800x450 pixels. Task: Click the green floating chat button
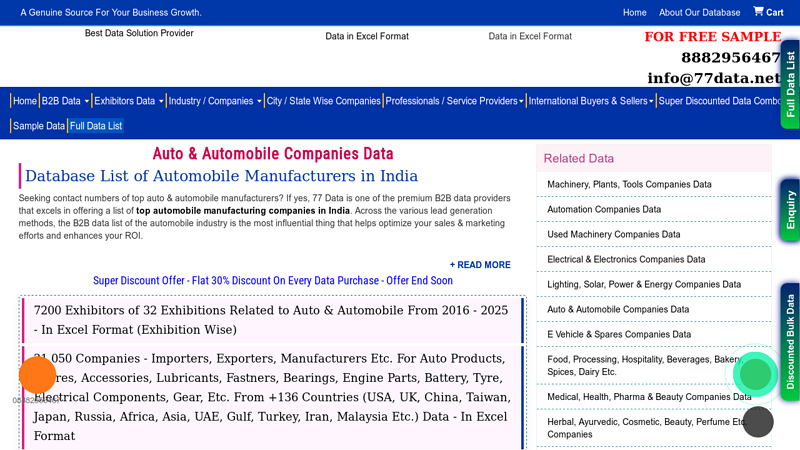tap(755, 374)
